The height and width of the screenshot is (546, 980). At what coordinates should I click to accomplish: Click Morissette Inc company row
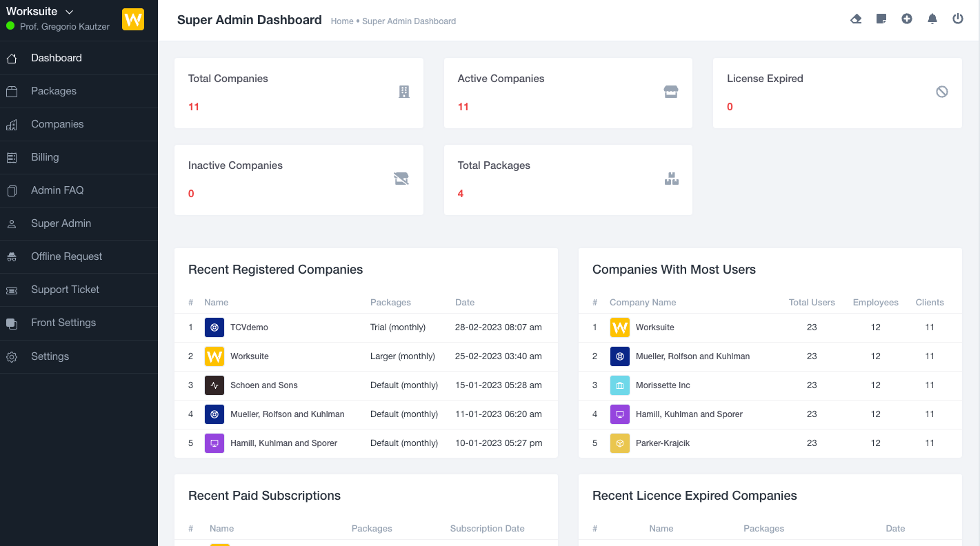pyautogui.click(x=663, y=385)
